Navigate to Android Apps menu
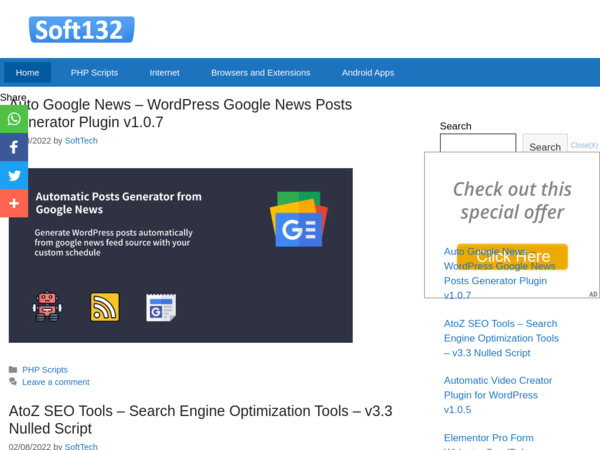This screenshot has width=600, height=450. click(x=368, y=72)
